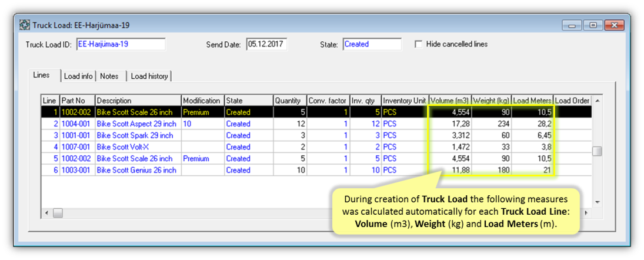Click load meters value 28,2
644x260 pixels.
[x=532, y=124]
